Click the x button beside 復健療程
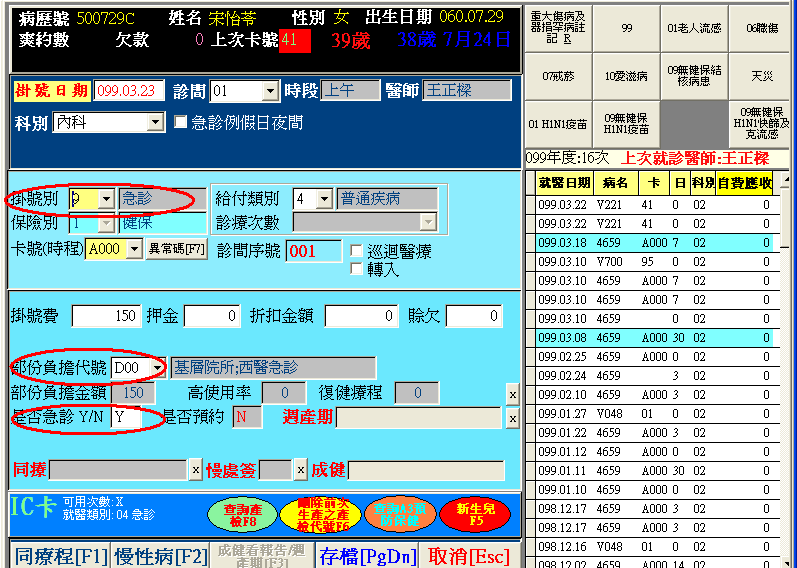 (x=513, y=394)
